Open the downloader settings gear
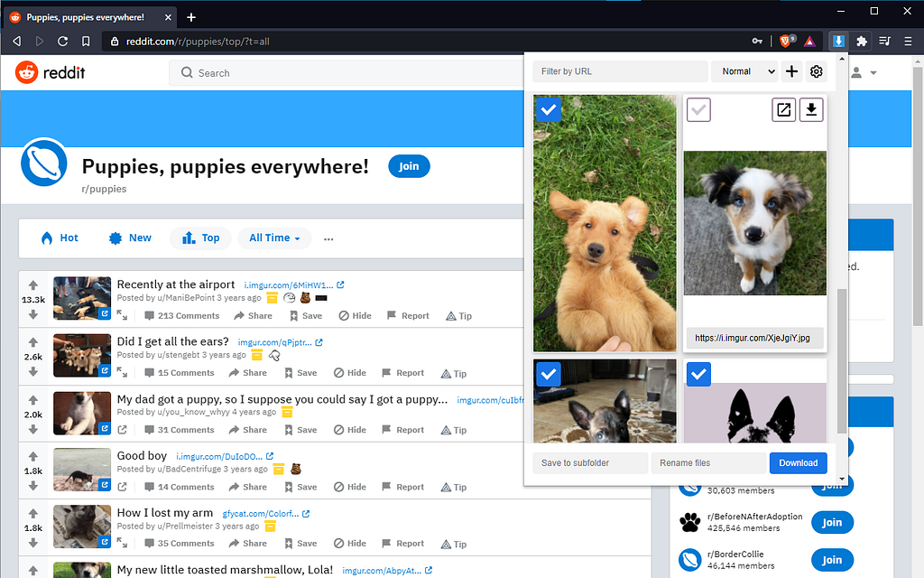Screen dimensions: 924x578 click(x=816, y=71)
